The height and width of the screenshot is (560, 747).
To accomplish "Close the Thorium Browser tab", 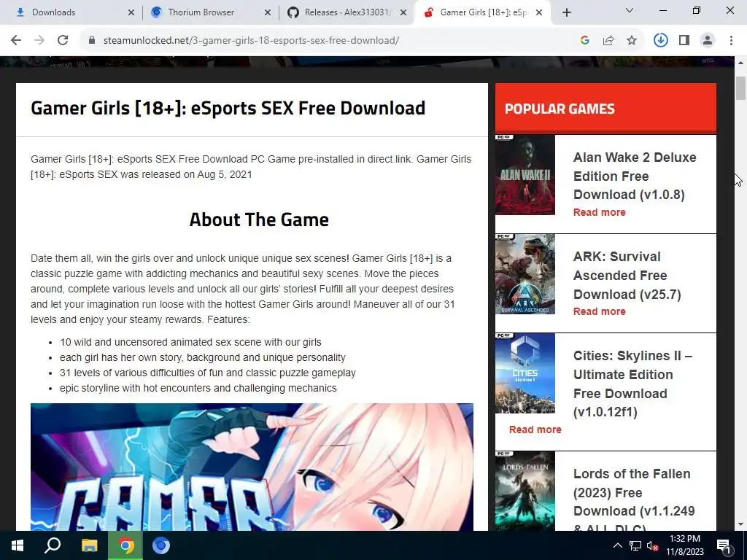I will tap(268, 12).
